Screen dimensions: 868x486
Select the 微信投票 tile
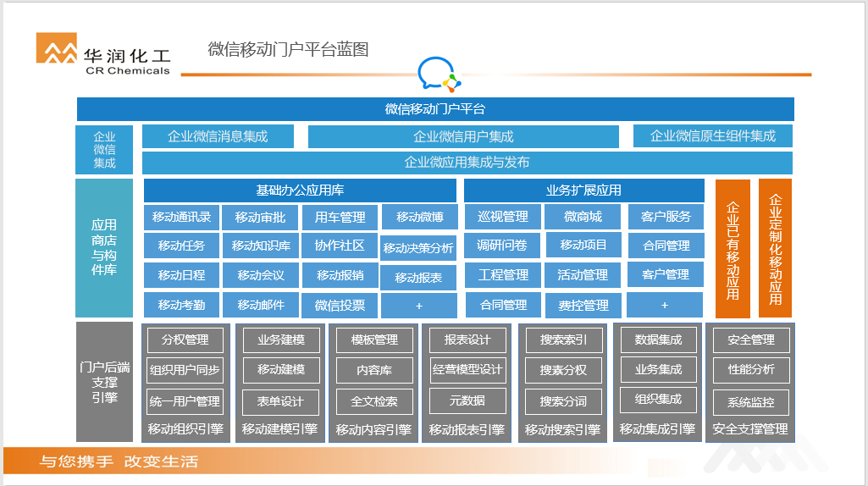(x=340, y=306)
